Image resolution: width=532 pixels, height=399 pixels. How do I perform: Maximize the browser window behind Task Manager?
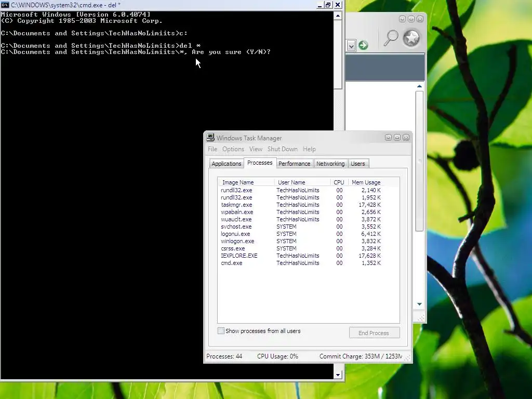pyautogui.click(x=411, y=19)
